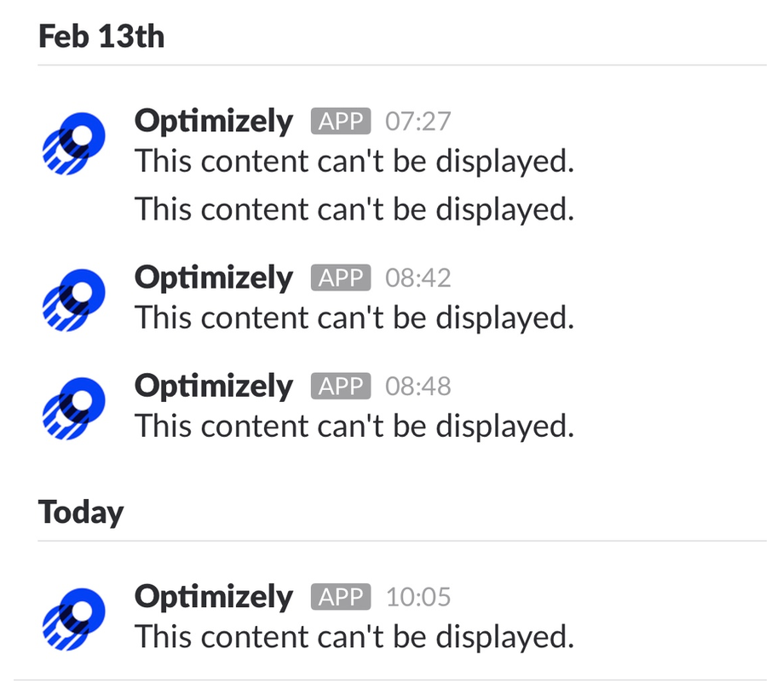Viewport: 777px width, 700px height.
Task: Click the Optimizely avatar at 10:05
Action: coord(74,619)
